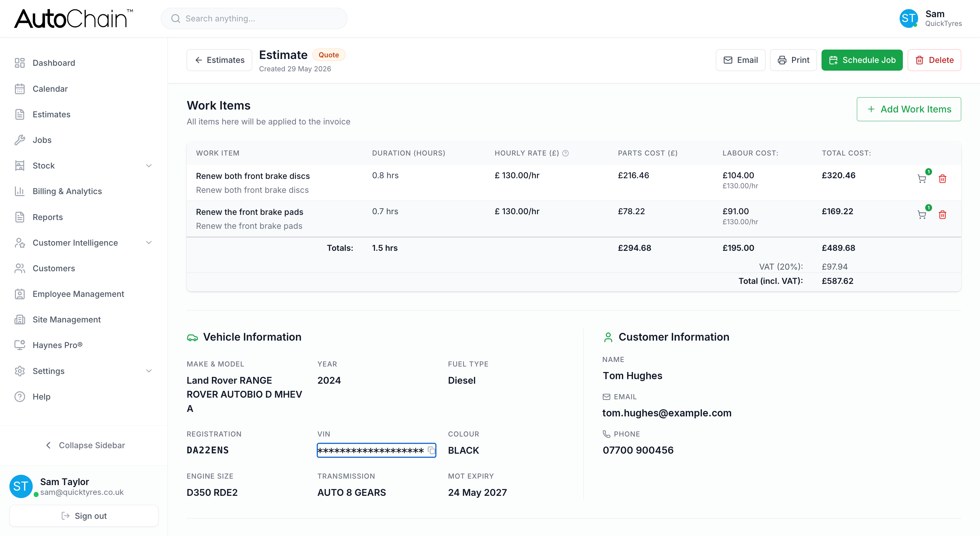
Task: Print the estimate
Action: (x=793, y=60)
